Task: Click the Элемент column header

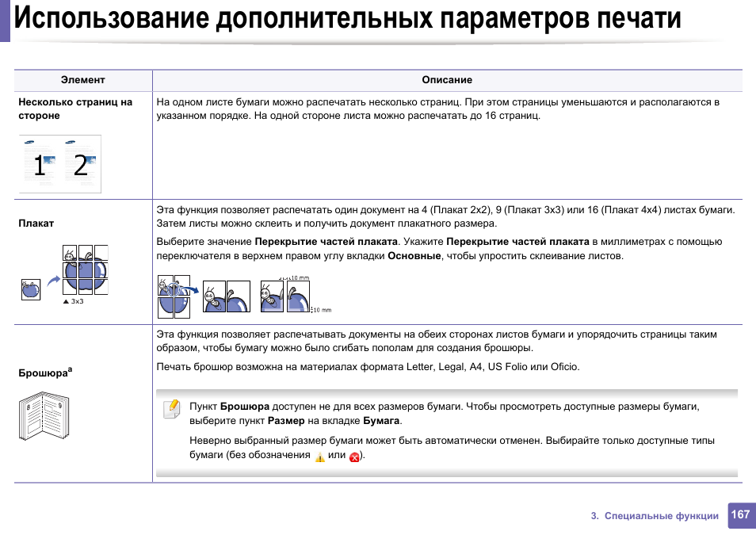Action: (82, 80)
